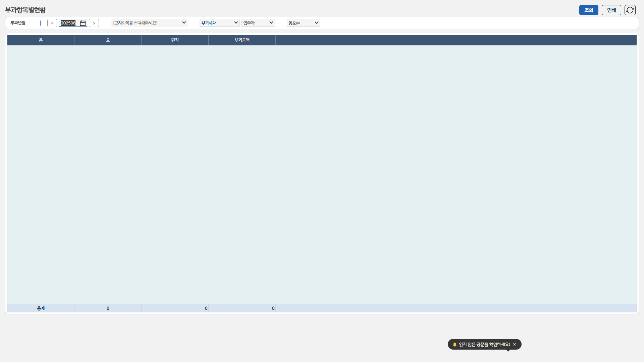This screenshot has height=362, width=644.
Task: Go to previous billing month arrow
Action: [x=52, y=23]
